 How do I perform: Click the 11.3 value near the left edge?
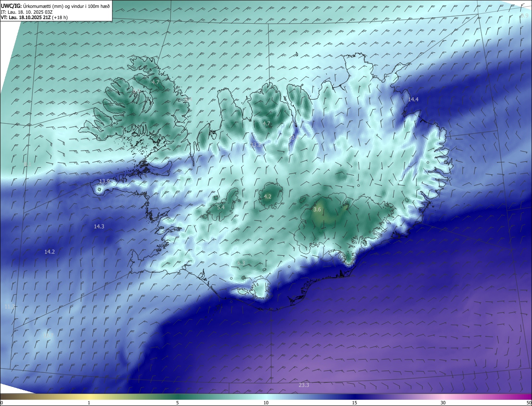point(9,306)
